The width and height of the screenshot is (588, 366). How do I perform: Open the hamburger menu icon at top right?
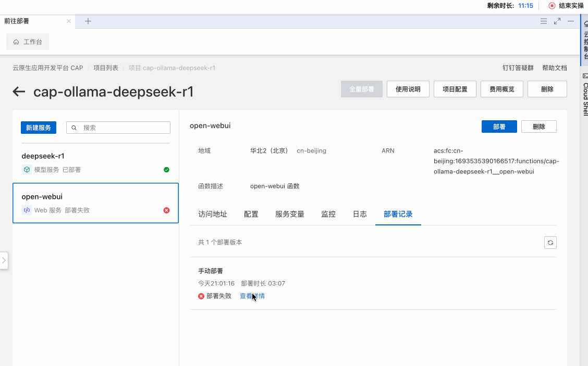click(x=543, y=21)
